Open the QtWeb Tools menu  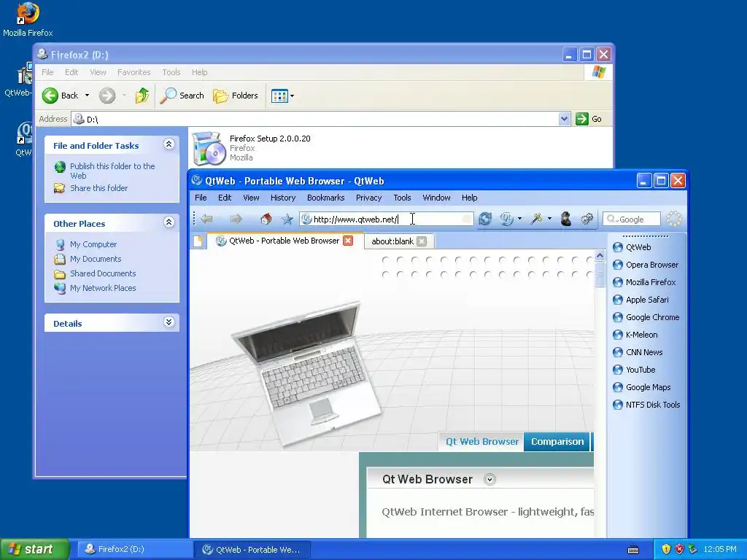pyautogui.click(x=402, y=198)
